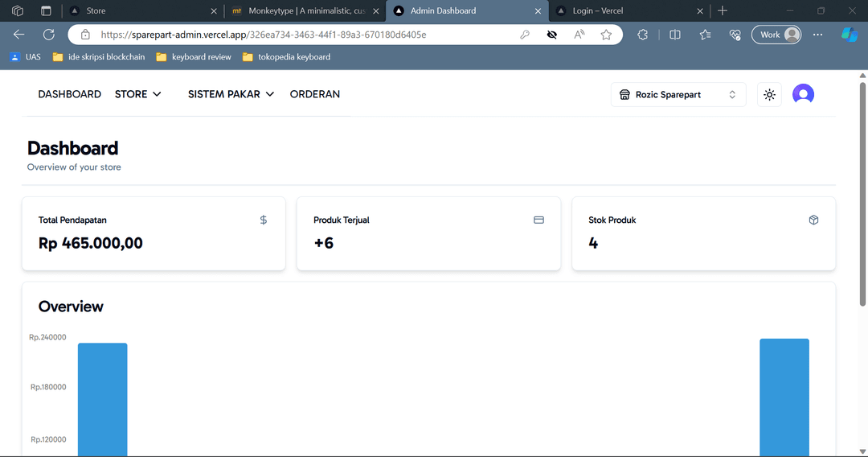Open the tokopedia keyboard bookmark folder
The image size is (868, 457).
[x=286, y=57]
